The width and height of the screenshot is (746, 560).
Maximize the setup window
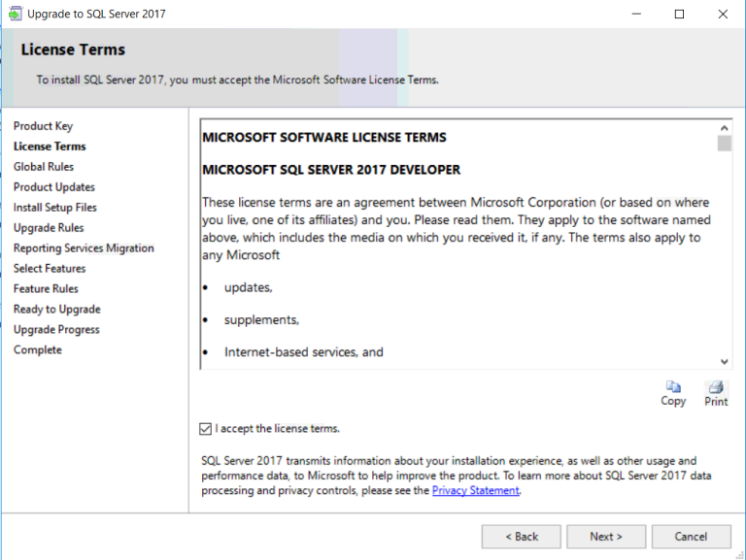(x=679, y=14)
